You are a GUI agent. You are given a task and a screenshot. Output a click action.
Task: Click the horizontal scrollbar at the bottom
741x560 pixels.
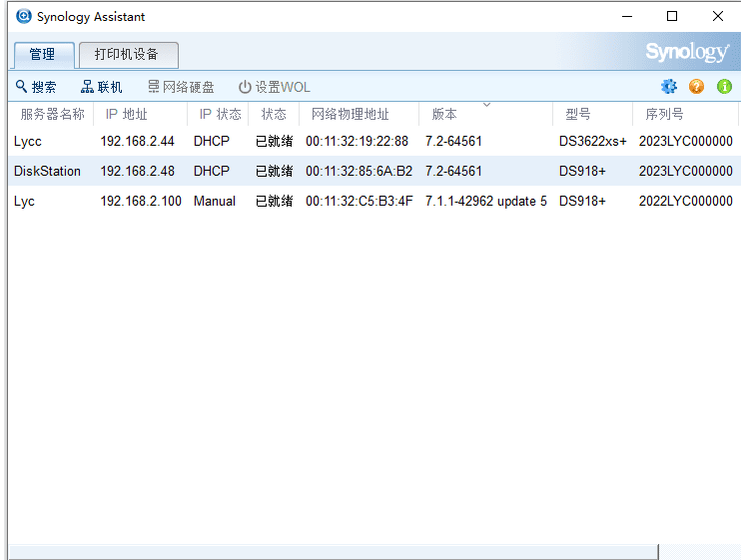340,551
